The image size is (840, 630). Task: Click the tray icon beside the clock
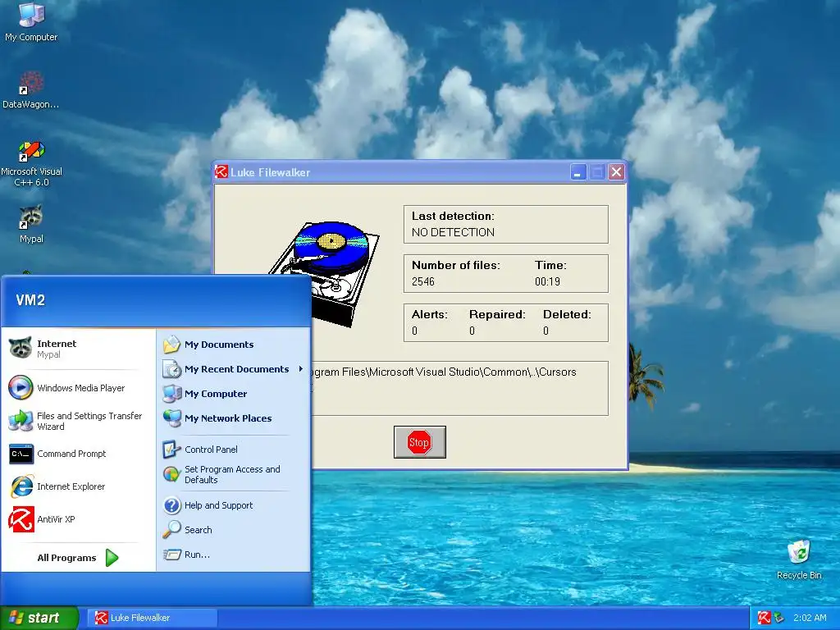pos(779,618)
